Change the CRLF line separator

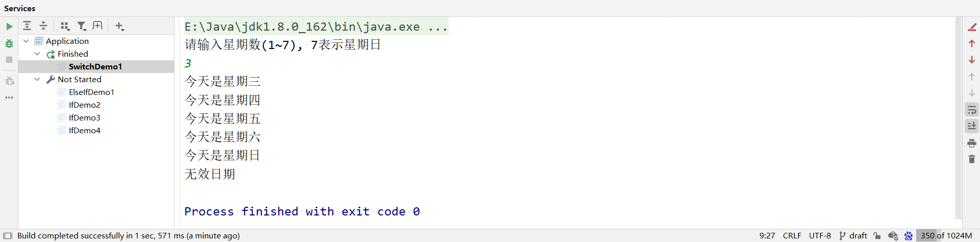[792, 235]
